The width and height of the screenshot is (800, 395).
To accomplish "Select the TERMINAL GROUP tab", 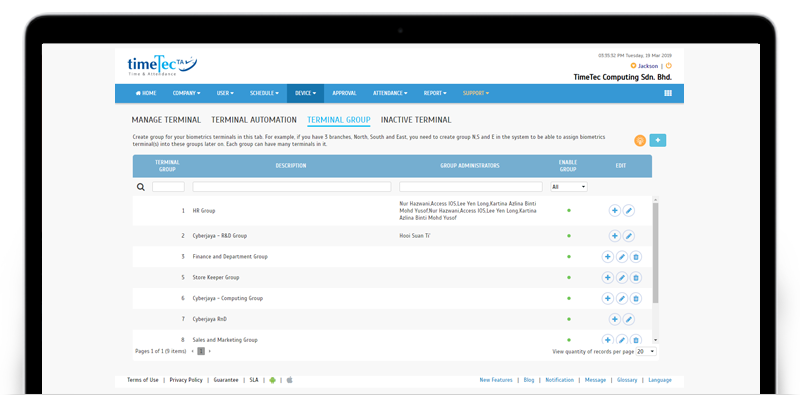I will pos(339,120).
